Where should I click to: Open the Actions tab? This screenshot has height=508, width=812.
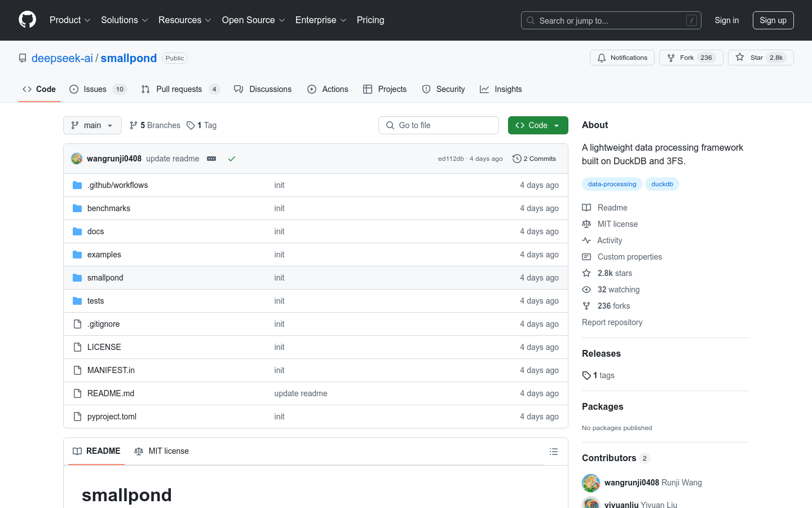[328, 89]
